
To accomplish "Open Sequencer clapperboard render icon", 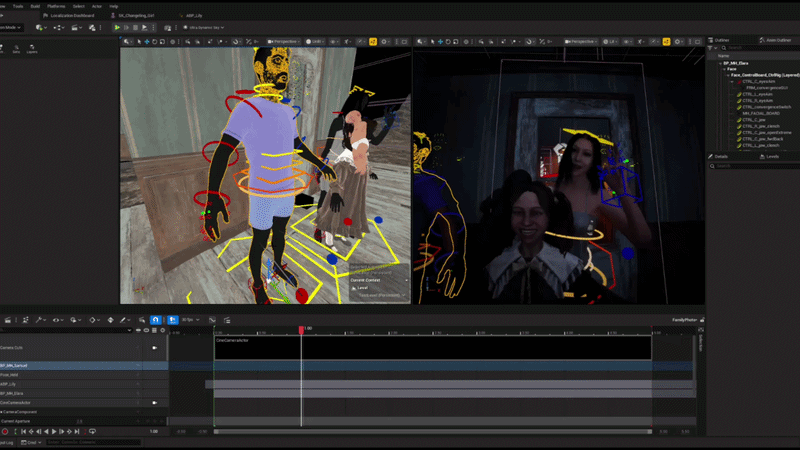I will click(8, 320).
